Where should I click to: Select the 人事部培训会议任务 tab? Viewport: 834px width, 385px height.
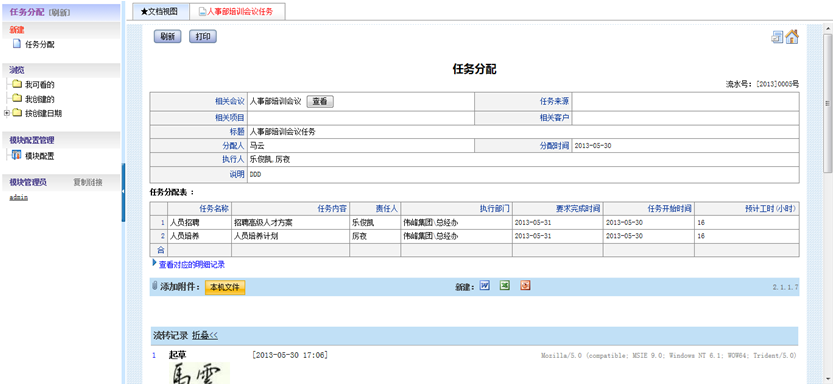pos(237,11)
